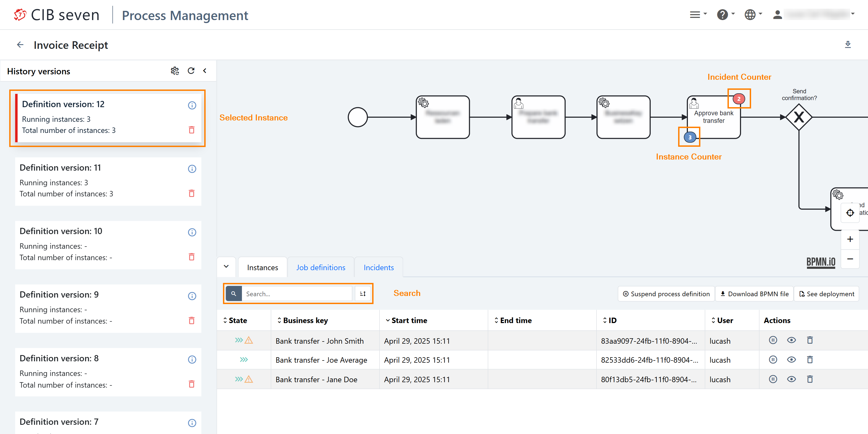The height and width of the screenshot is (434, 868).
Task: Show info for Definition version 12
Action: pyautogui.click(x=192, y=106)
